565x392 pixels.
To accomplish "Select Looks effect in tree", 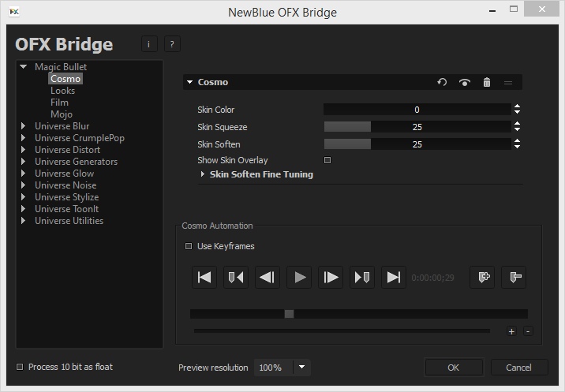I will (62, 91).
